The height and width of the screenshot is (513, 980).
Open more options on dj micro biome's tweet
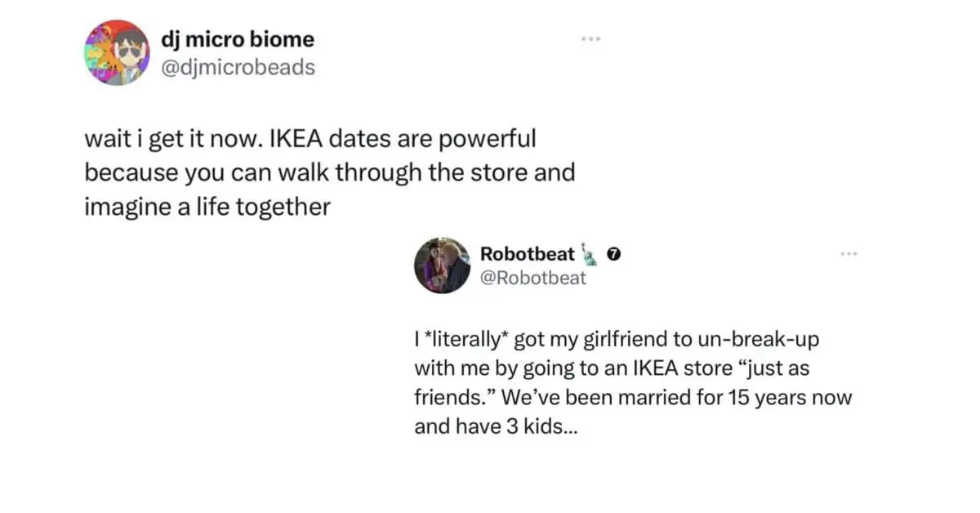click(590, 39)
